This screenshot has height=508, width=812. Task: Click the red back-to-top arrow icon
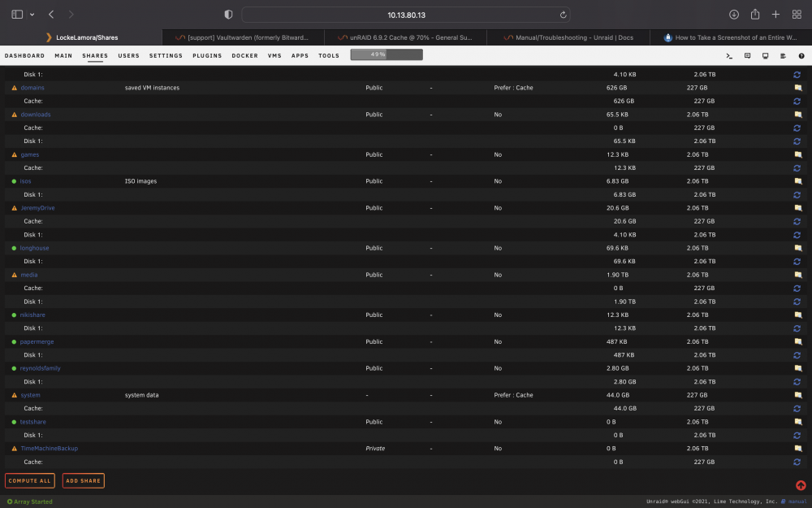(x=801, y=486)
